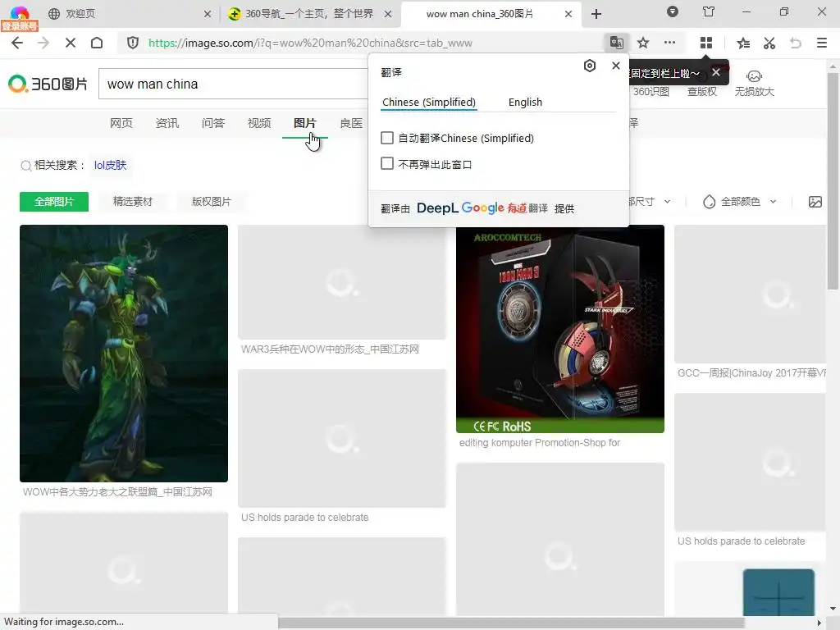Viewport: 840px width, 630px height.
Task: Open caption editing komputer Promotion-Shop for
Action: click(540, 443)
